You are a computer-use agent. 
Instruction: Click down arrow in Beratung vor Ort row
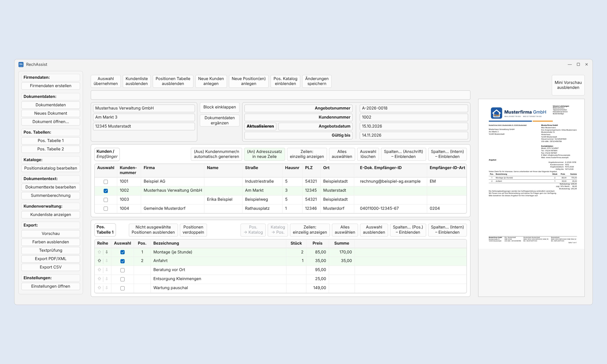(107, 270)
